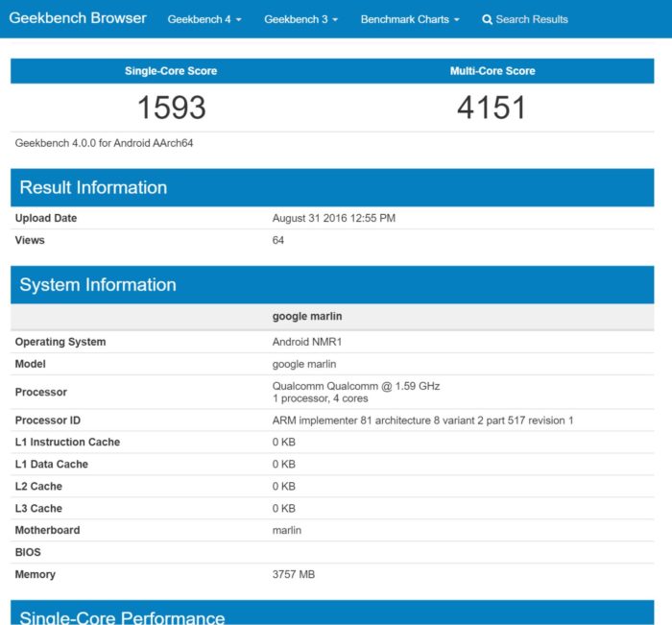Expand the Geekbench 3 dropdown menu

click(300, 19)
